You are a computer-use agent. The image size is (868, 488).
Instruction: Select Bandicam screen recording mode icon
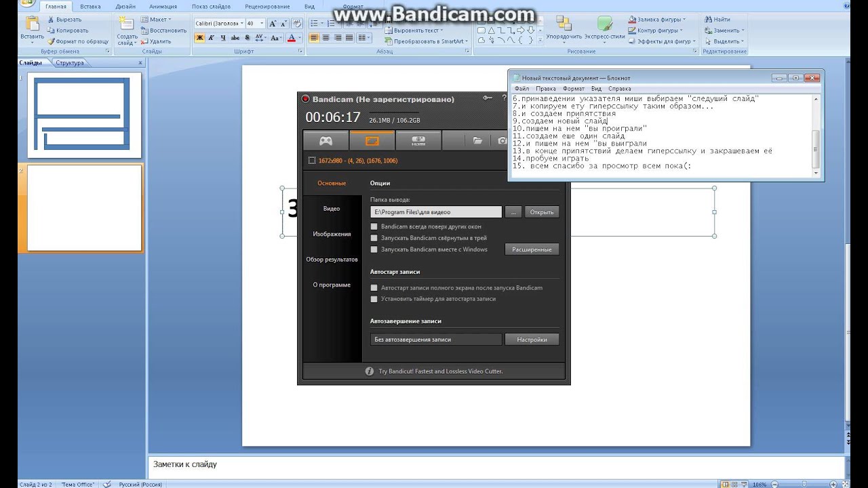coord(372,140)
